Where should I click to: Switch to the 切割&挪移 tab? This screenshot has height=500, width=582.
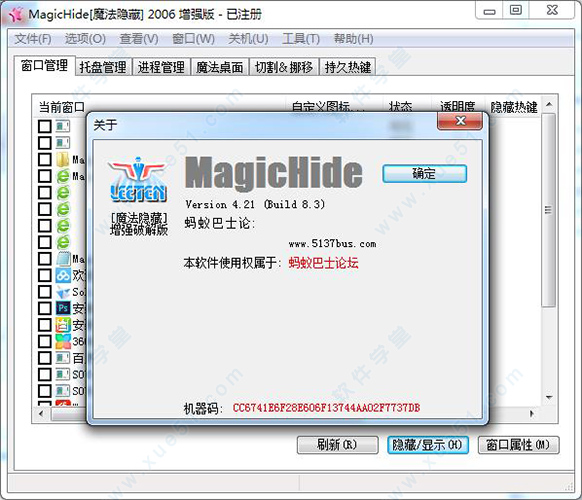click(x=284, y=67)
